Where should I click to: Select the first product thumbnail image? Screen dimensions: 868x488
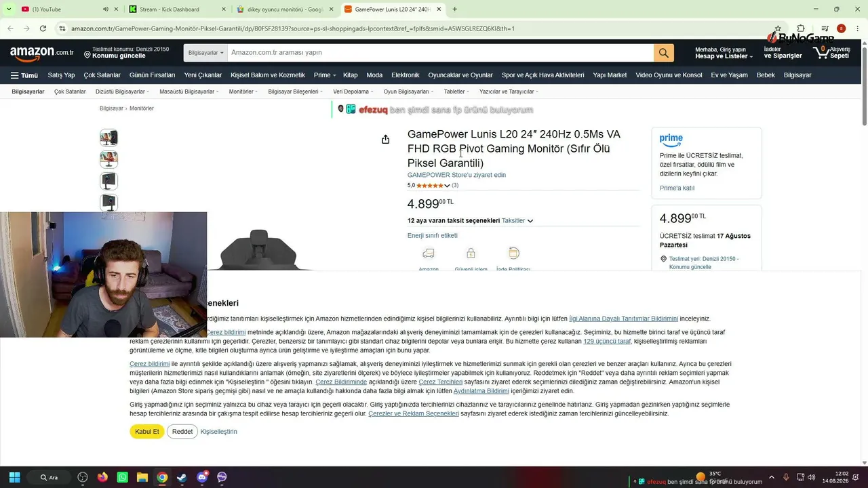[x=108, y=138]
